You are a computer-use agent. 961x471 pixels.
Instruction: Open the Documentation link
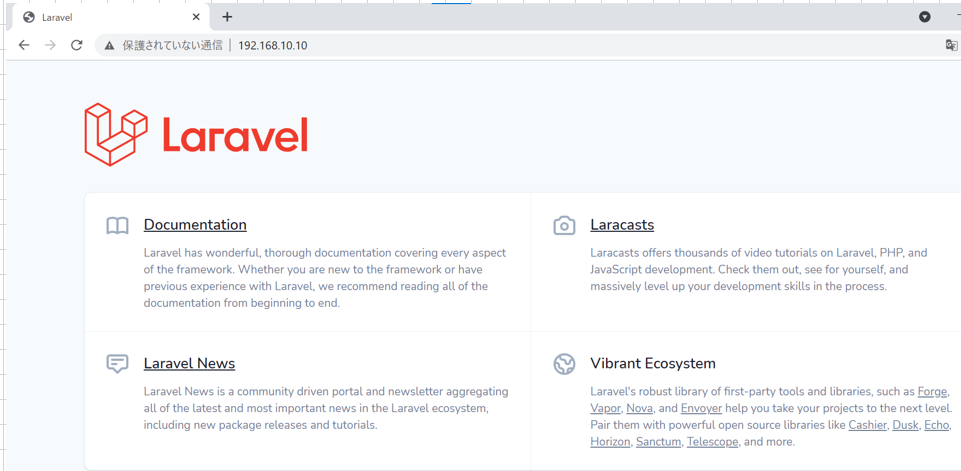(195, 224)
